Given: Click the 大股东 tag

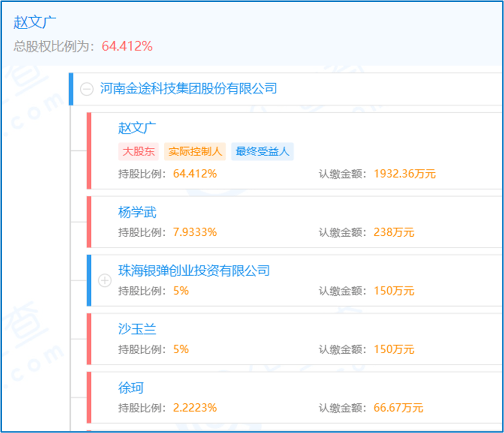Looking at the screenshot, I should click(x=138, y=152).
